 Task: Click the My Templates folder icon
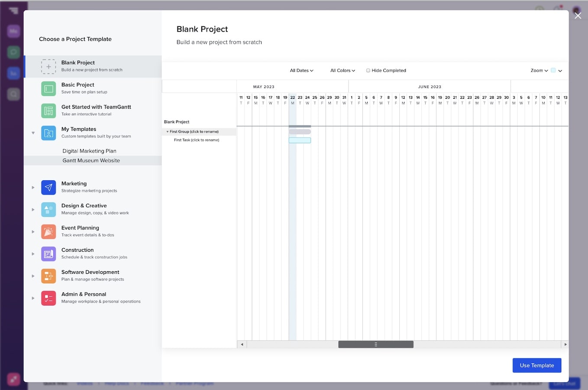coord(48,133)
